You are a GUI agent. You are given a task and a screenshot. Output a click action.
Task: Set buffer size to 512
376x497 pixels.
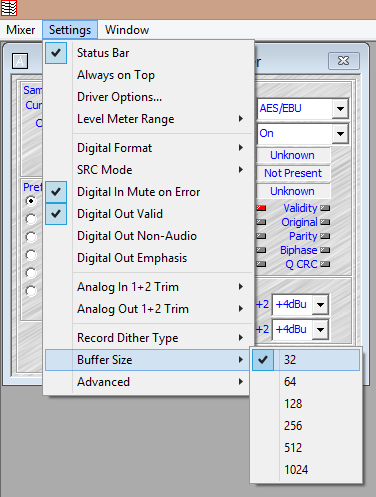tap(306, 448)
